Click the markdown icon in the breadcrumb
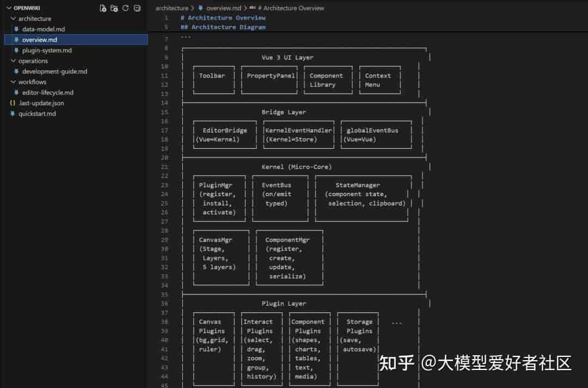 pyautogui.click(x=200, y=8)
